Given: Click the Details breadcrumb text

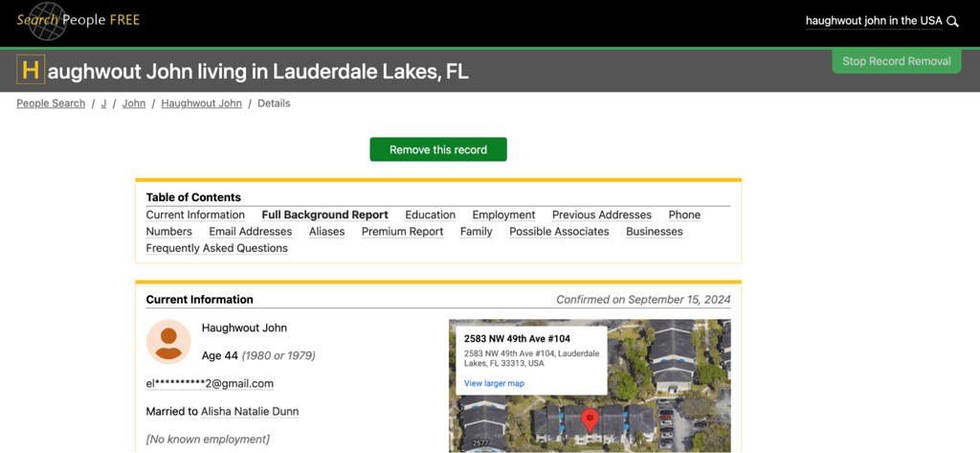Looking at the screenshot, I should (x=274, y=103).
